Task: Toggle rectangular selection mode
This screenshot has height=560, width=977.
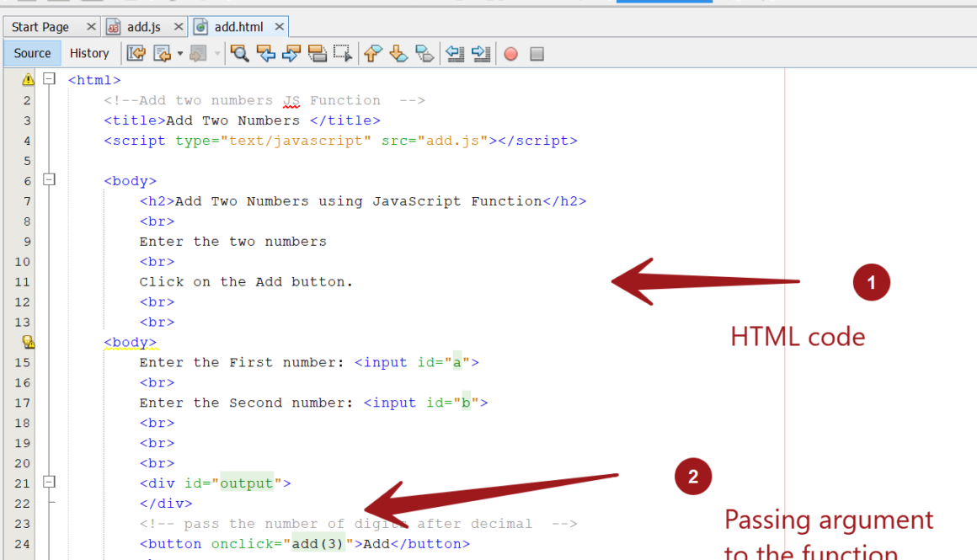Action: click(343, 53)
